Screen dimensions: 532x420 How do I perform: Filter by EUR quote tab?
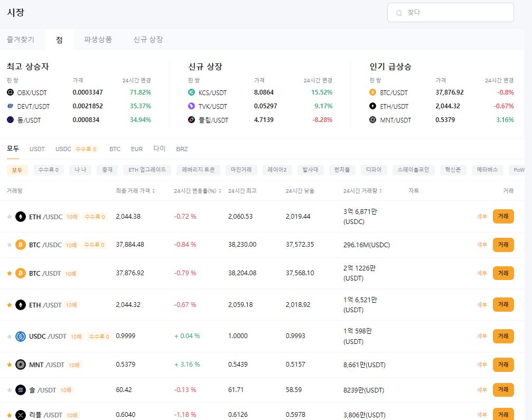tap(137, 149)
